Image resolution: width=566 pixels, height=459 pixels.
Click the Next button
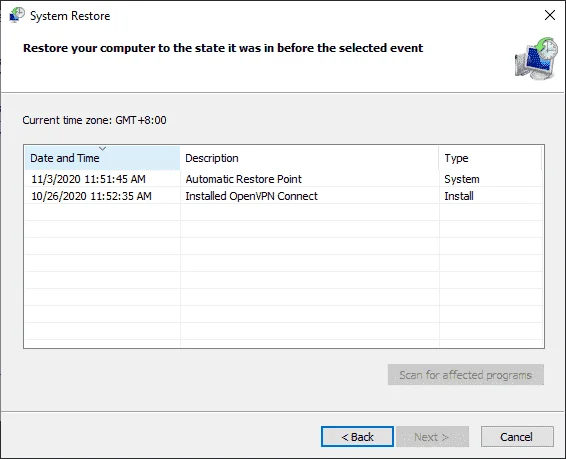tap(432, 437)
